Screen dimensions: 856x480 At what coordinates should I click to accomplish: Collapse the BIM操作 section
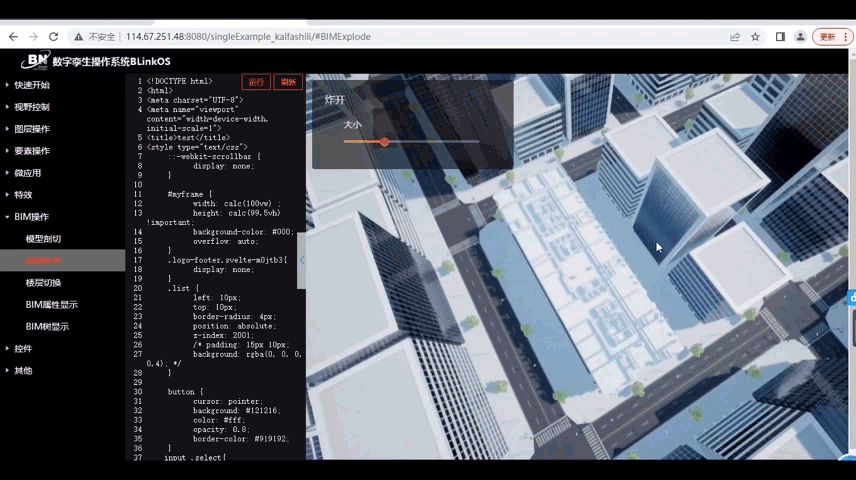[x=32, y=217]
